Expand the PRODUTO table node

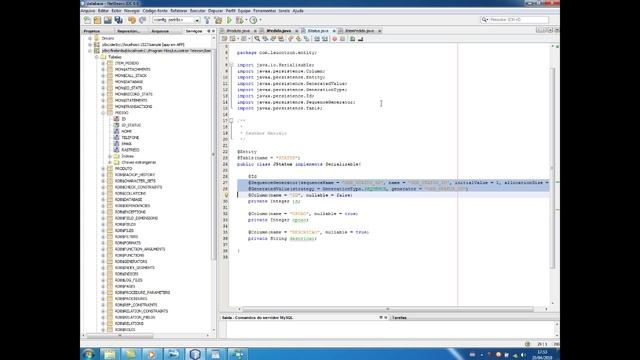tap(103, 168)
